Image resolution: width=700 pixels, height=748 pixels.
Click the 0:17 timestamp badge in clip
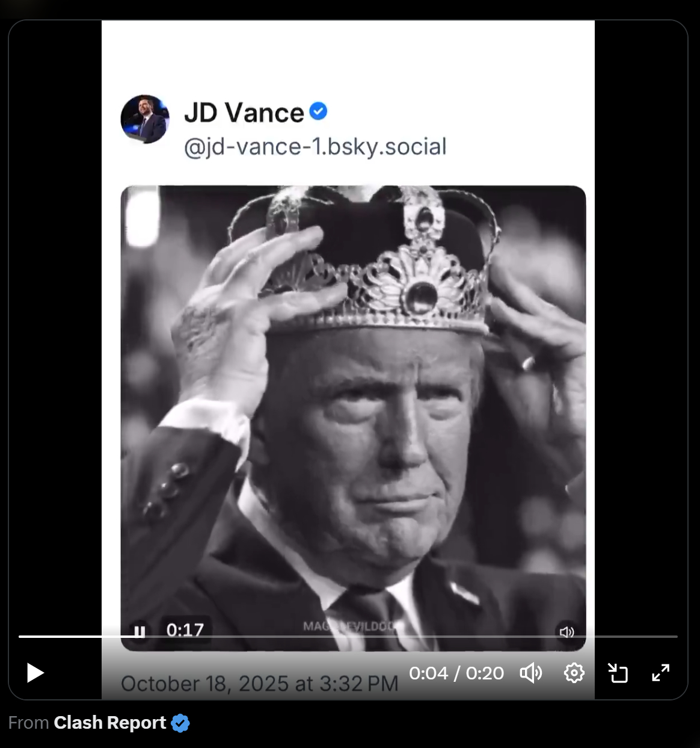tap(185, 630)
